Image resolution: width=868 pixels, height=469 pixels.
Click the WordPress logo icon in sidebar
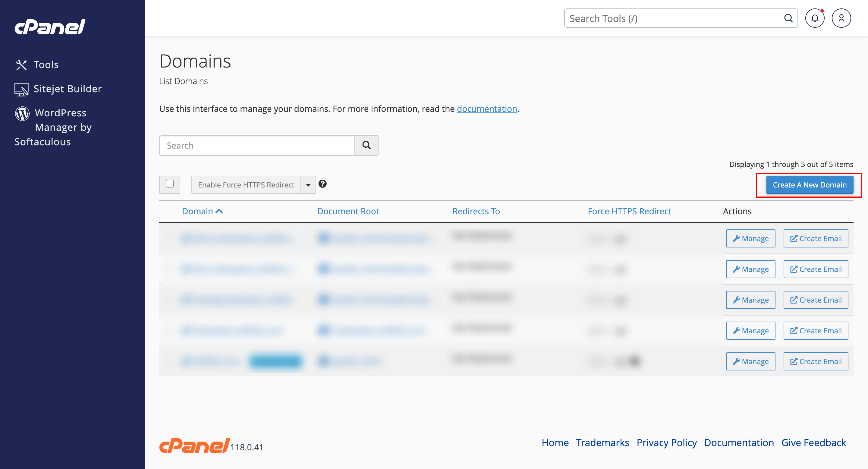click(22, 114)
